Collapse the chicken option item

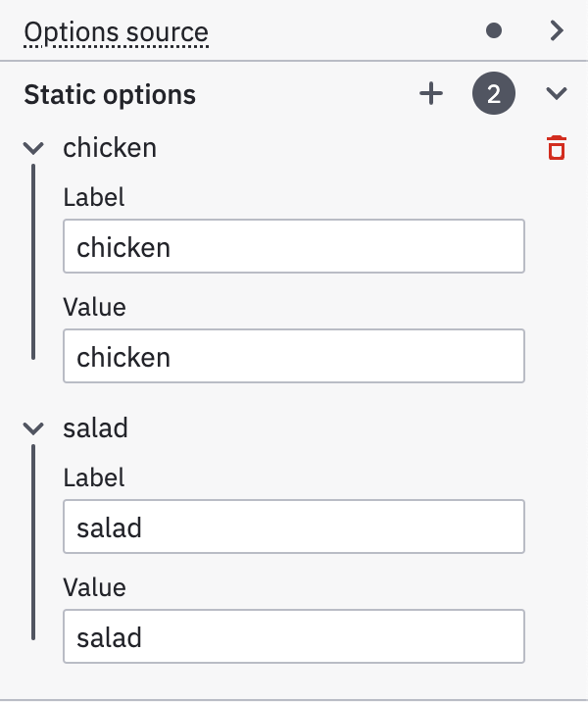[x=33, y=148]
